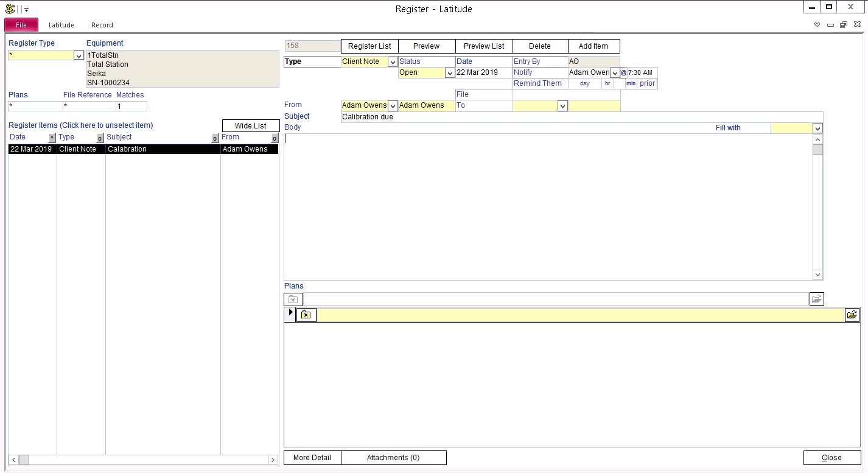Toggle the Subject column sort button

pyautogui.click(x=215, y=138)
